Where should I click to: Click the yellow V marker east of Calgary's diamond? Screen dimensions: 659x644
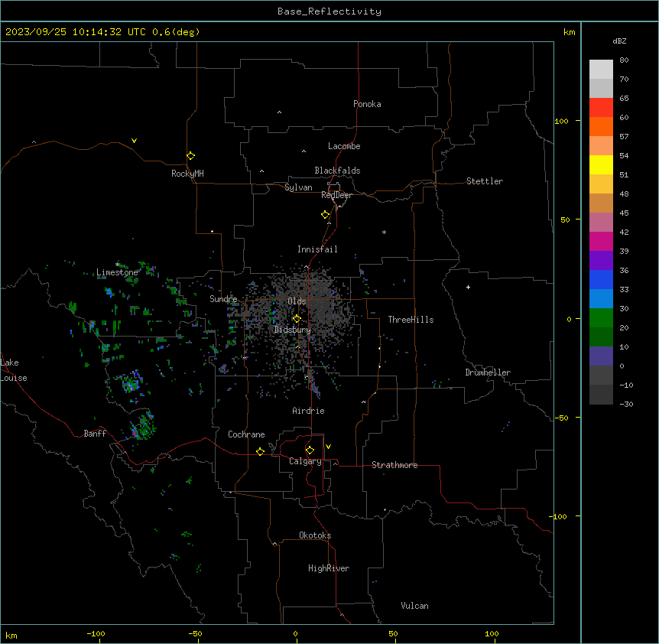[328, 447]
